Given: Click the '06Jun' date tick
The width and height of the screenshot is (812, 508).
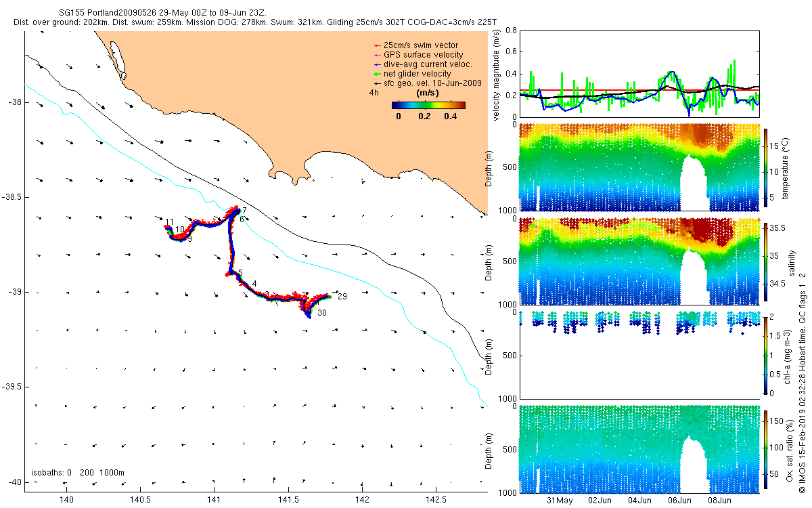Looking at the screenshot, I should click(679, 501).
